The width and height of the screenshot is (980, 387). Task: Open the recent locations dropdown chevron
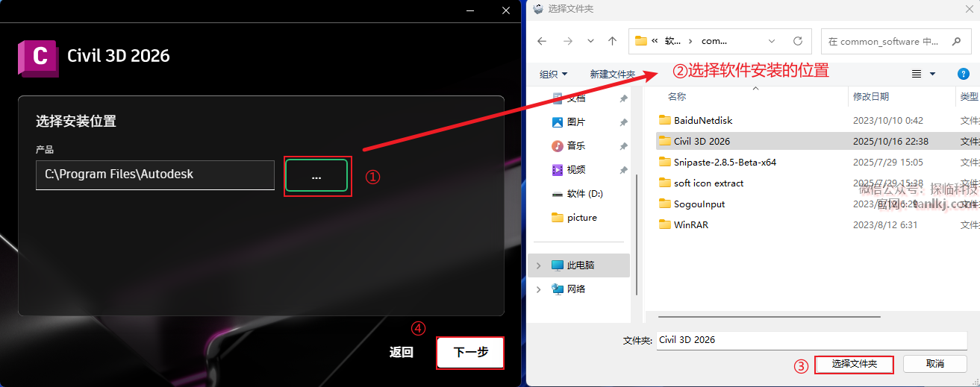(x=591, y=41)
